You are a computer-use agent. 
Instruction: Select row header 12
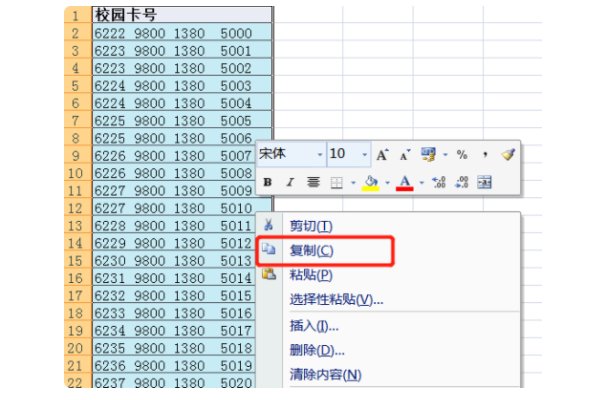pyautogui.click(x=78, y=207)
